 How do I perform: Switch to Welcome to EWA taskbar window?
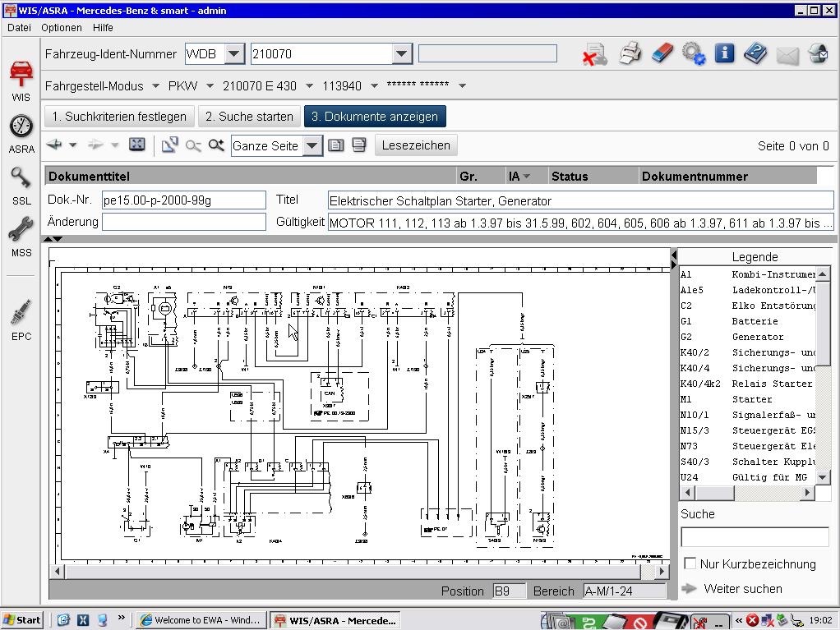[201, 620]
